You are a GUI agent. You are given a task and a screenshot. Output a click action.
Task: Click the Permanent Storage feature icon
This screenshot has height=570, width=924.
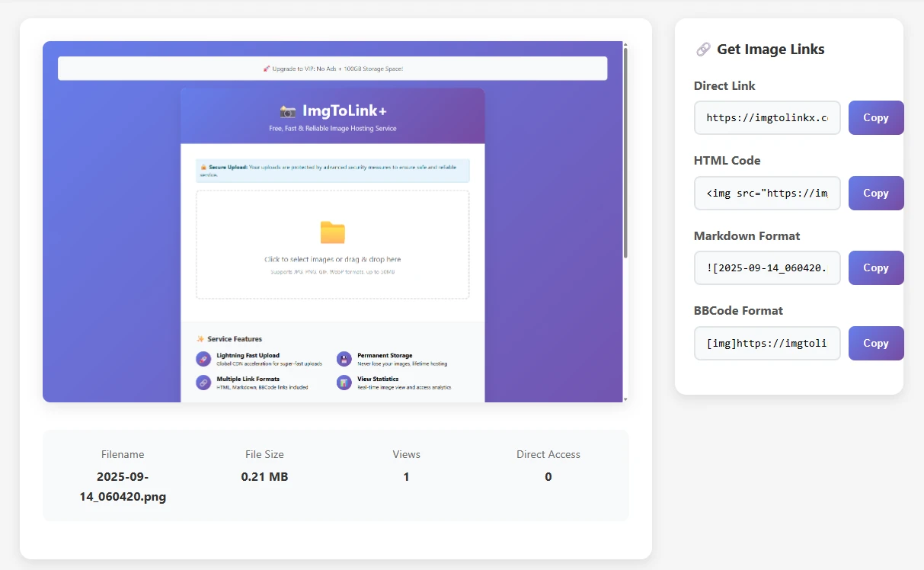344,360
